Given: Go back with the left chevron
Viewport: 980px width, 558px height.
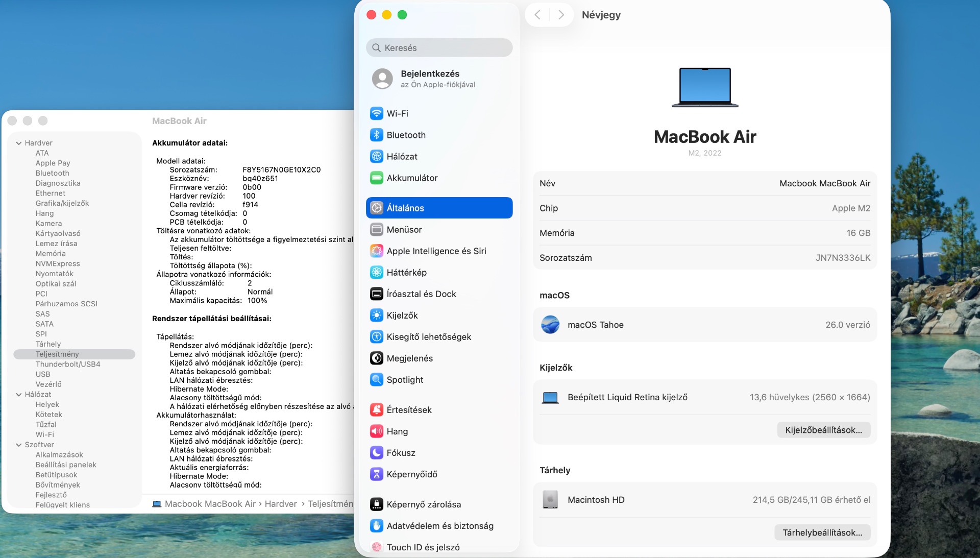Looking at the screenshot, I should click(537, 15).
